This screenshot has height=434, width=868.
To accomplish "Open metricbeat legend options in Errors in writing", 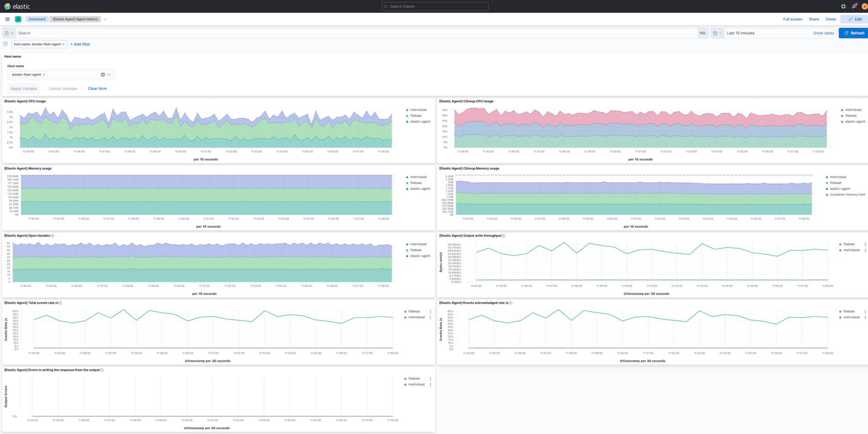I will coord(430,384).
